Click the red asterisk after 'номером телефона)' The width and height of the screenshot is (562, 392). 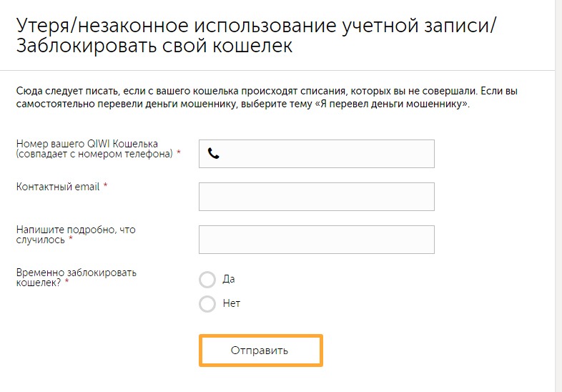(179, 154)
